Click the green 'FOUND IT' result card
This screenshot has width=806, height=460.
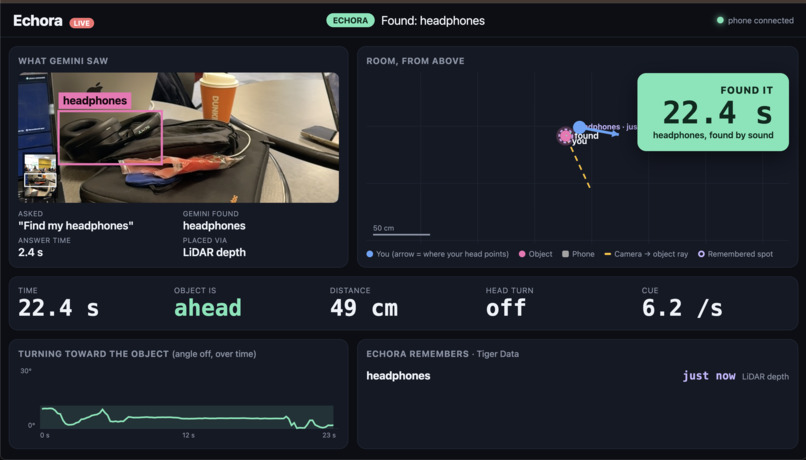pos(713,112)
